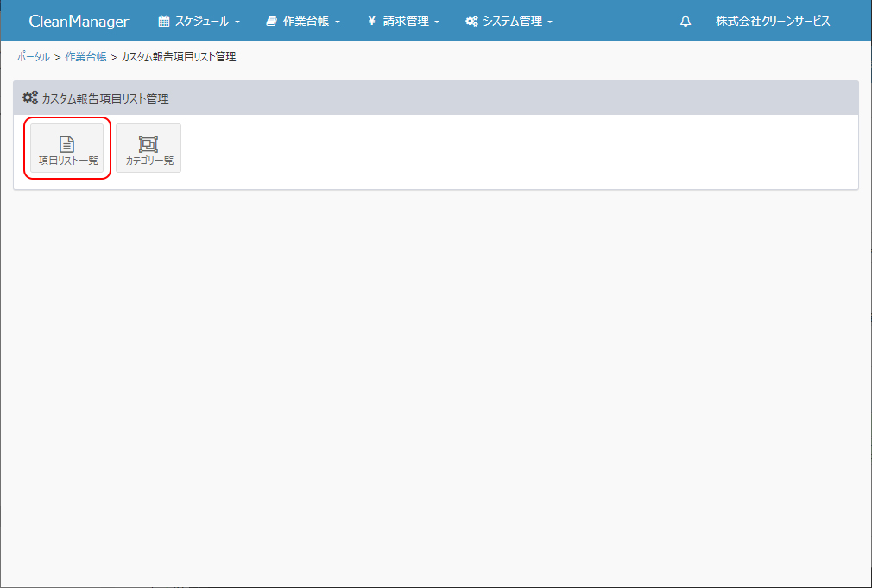
Task: Open the 項目リスト一覧 button
Action: coord(66,148)
